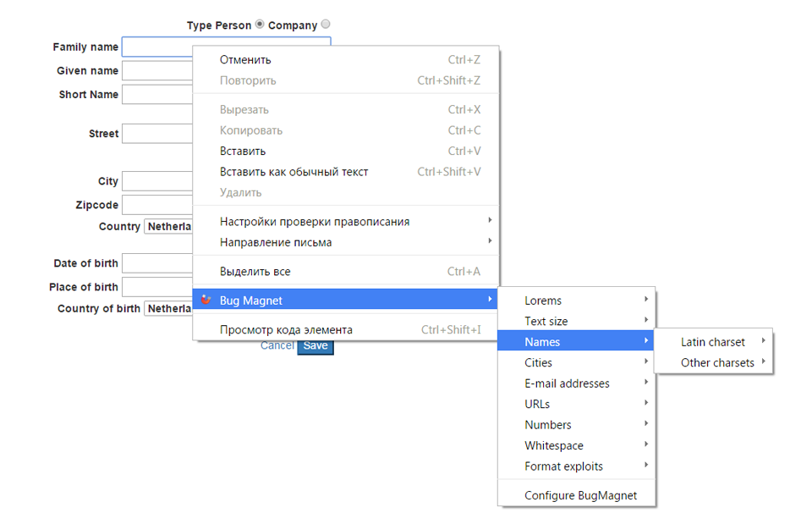Open the Cities submenu

(538, 362)
